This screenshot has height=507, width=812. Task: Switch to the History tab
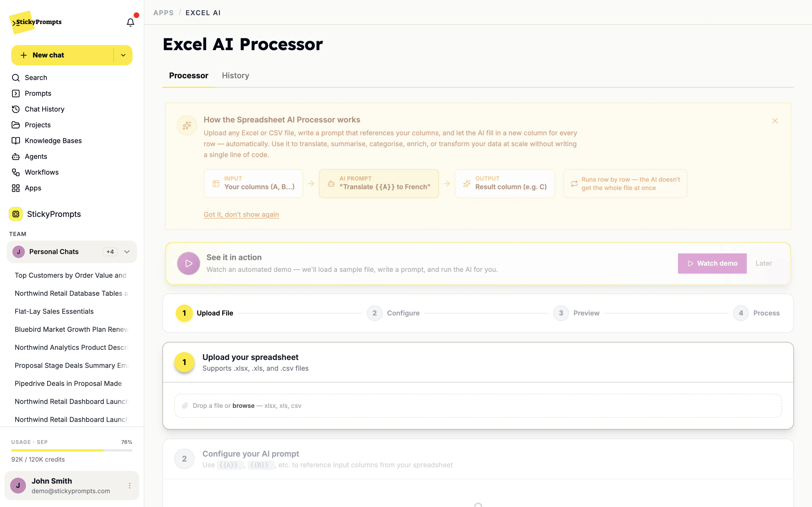(x=235, y=76)
